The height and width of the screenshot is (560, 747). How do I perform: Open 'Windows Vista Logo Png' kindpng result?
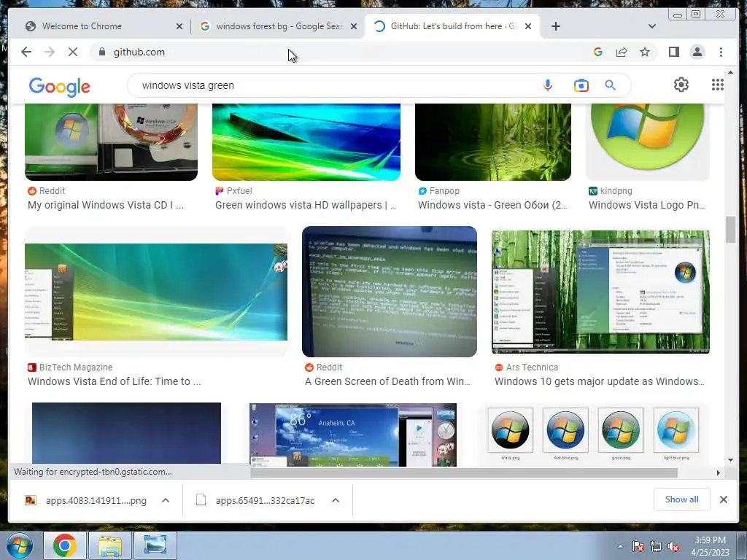(647, 205)
